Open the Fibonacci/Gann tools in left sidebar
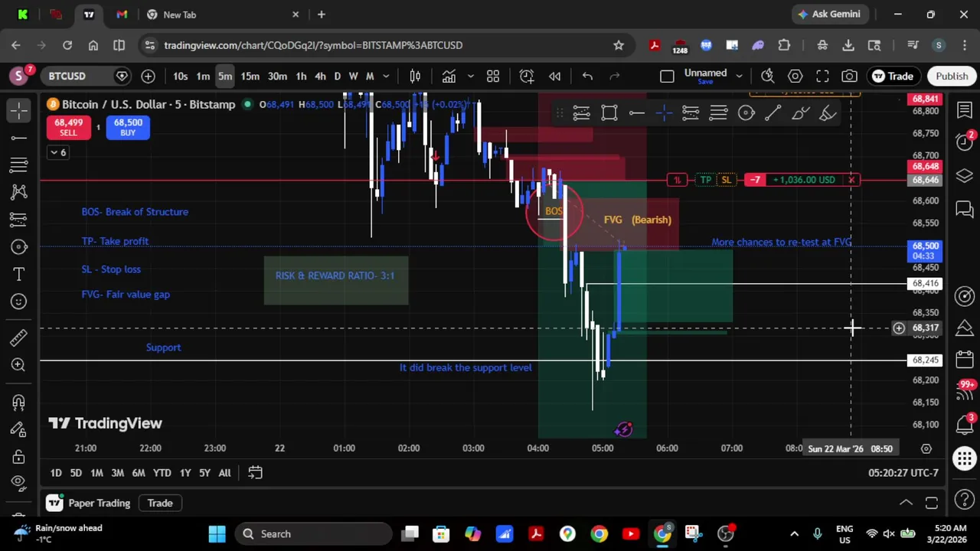Screen dimensions: 980x551 (19, 165)
